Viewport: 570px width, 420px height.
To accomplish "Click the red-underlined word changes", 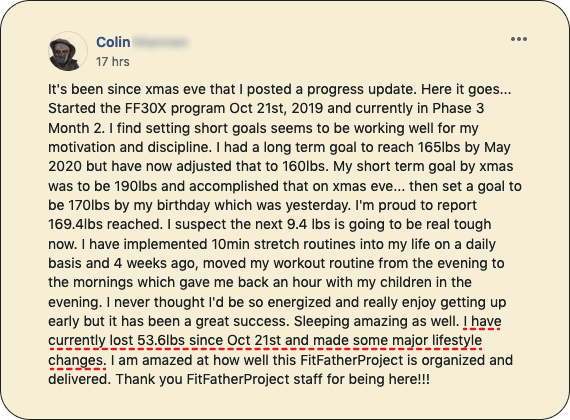I will pyautogui.click(x=77, y=360).
